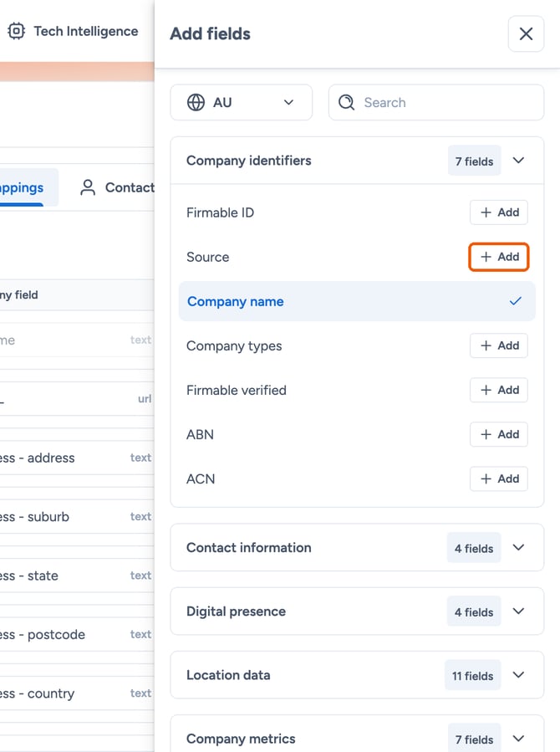Deselect the Company name field
Screen dimensions: 560x752
click(x=357, y=301)
